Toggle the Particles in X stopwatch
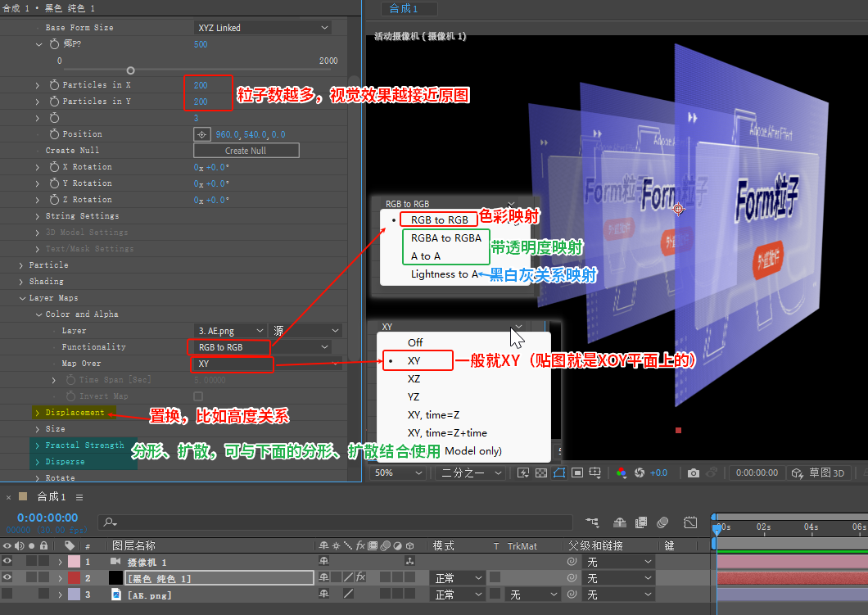This screenshot has height=615, width=868. [x=54, y=84]
